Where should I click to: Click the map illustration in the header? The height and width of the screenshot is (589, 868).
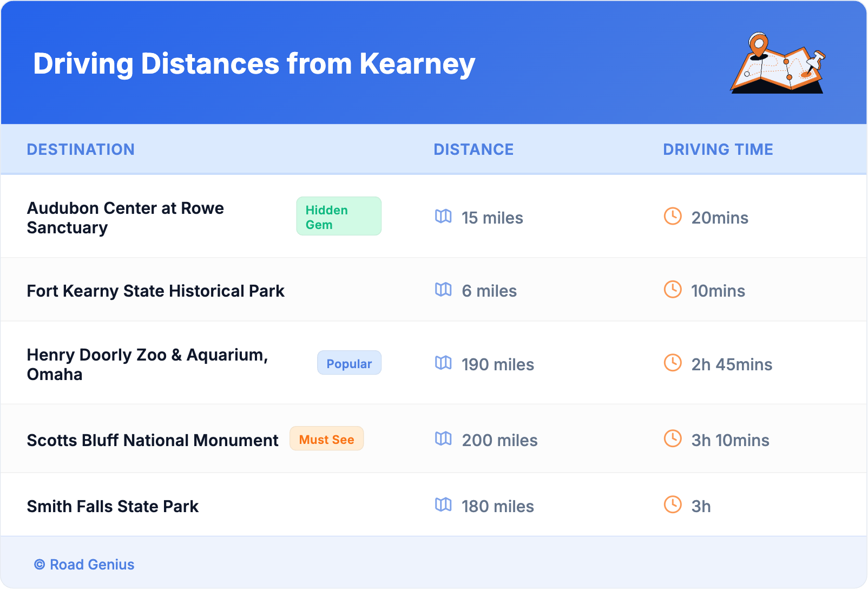778,63
